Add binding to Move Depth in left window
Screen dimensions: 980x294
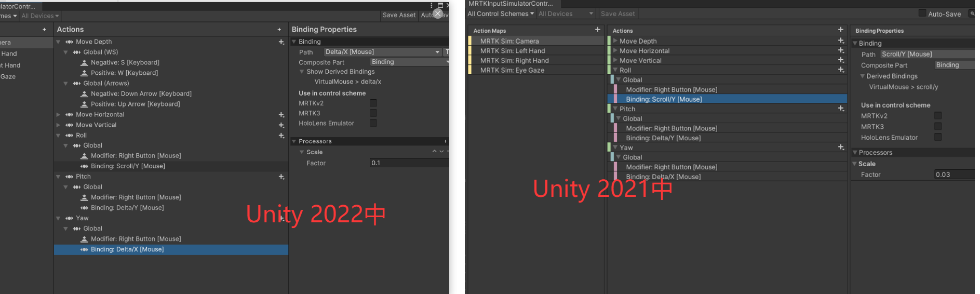pyautogui.click(x=281, y=42)
